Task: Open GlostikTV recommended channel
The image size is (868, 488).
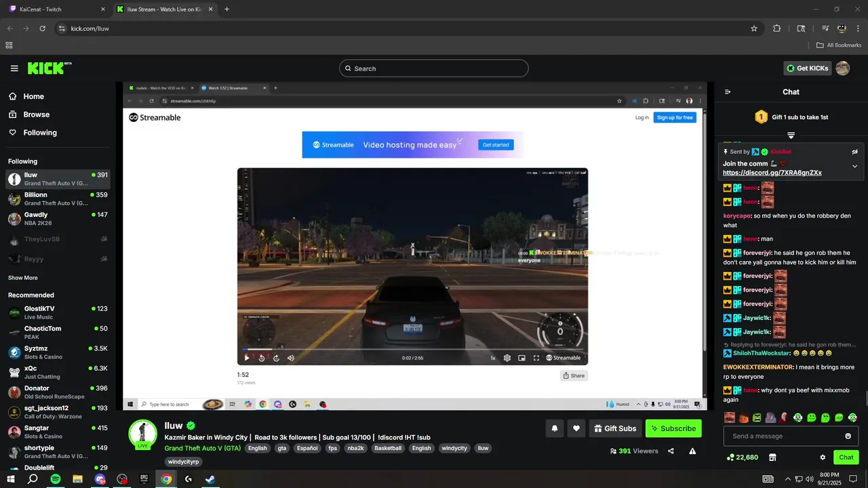Action: click(58, 312)
